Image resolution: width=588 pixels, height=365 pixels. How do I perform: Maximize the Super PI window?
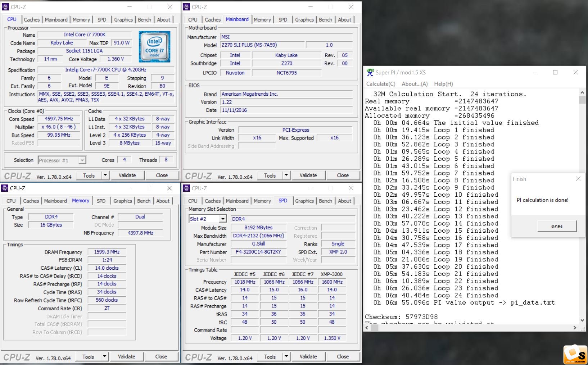(555, 72)
